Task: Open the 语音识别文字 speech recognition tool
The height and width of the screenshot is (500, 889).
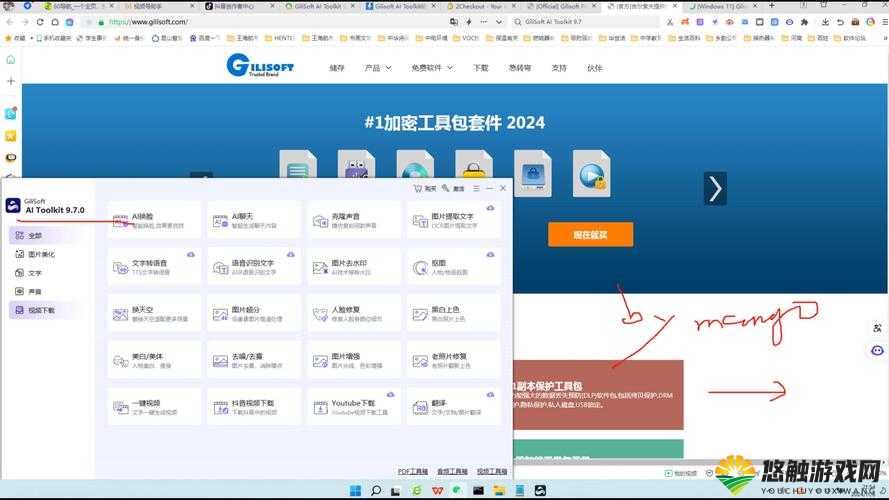Action: [x=253, y=266]
